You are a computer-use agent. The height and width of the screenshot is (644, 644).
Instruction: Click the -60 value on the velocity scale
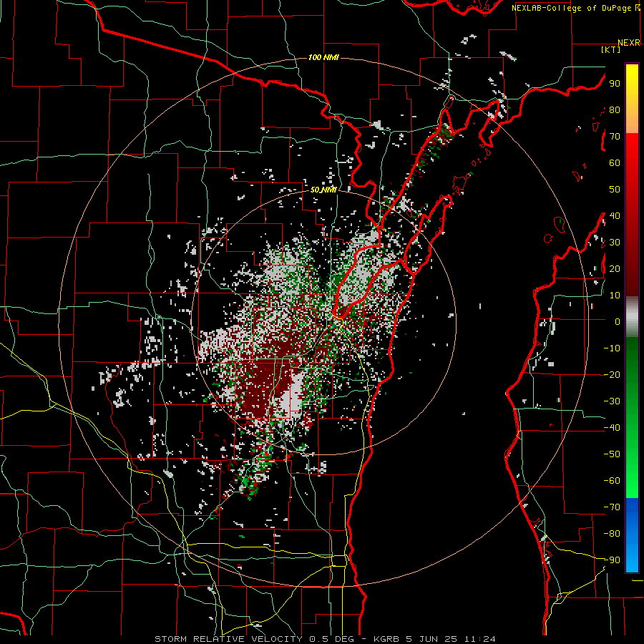coord(612,481)
